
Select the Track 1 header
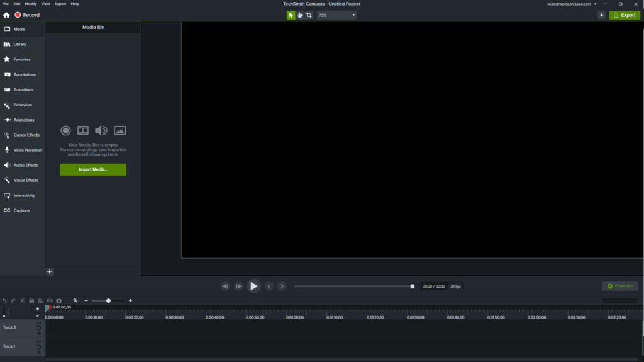tap(22, 346)
